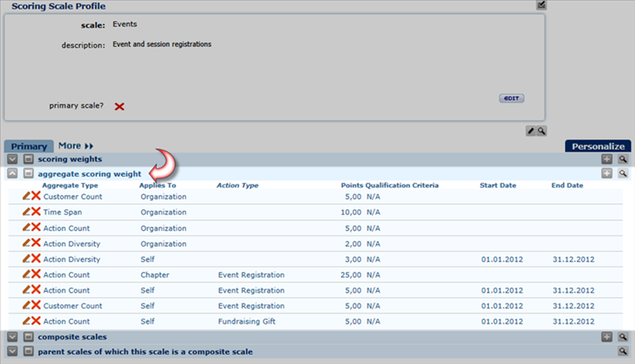The image size is (635, 364).
Task: Click Event and session registrations description
Action: [162, 44]
